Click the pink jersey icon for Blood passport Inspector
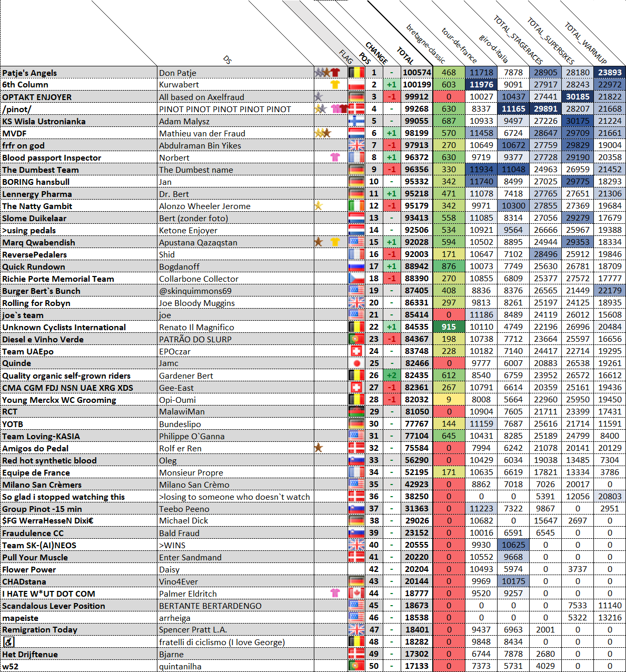The width and height of the screenshot is (626, 672). point(335,157)
